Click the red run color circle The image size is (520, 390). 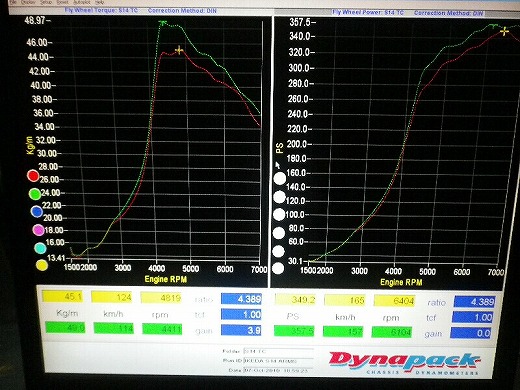pyautogui.click(x=33, y=176)
